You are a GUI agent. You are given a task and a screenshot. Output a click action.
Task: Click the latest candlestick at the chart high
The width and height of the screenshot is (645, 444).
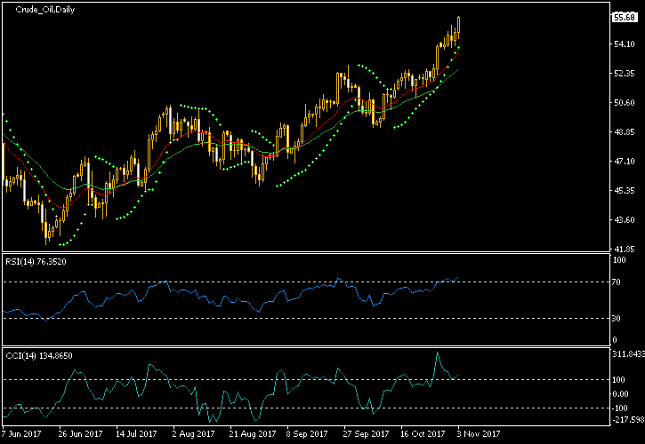(458, 26)
